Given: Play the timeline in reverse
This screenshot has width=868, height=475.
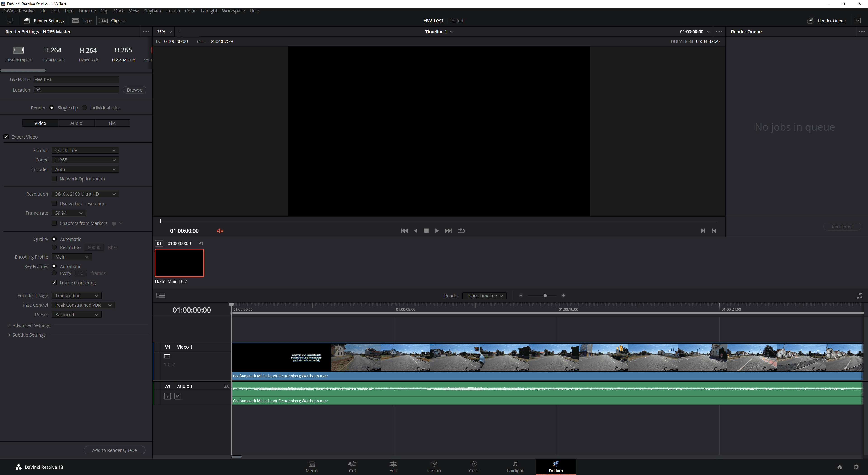Looking at the screenshot, I should (x=415, y=230).
